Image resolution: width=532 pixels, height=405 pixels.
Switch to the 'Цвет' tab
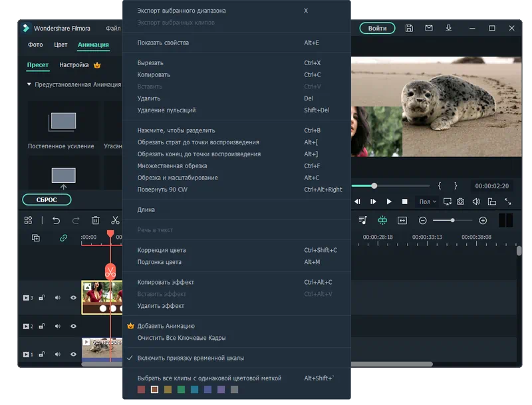[x=61, y=45]
